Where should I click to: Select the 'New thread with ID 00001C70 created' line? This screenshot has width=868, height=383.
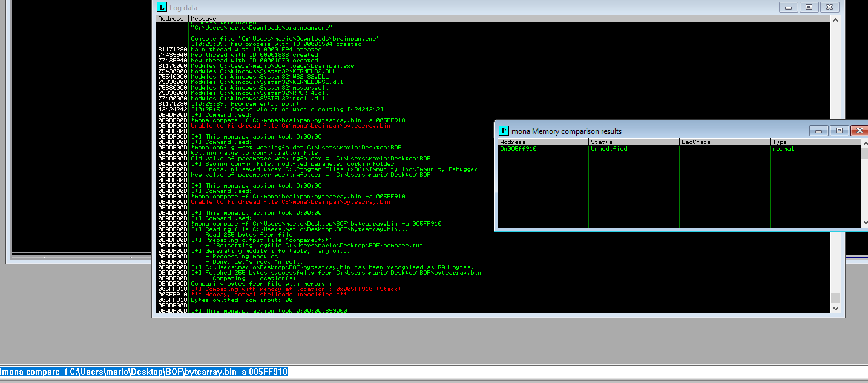pos(254,61)
